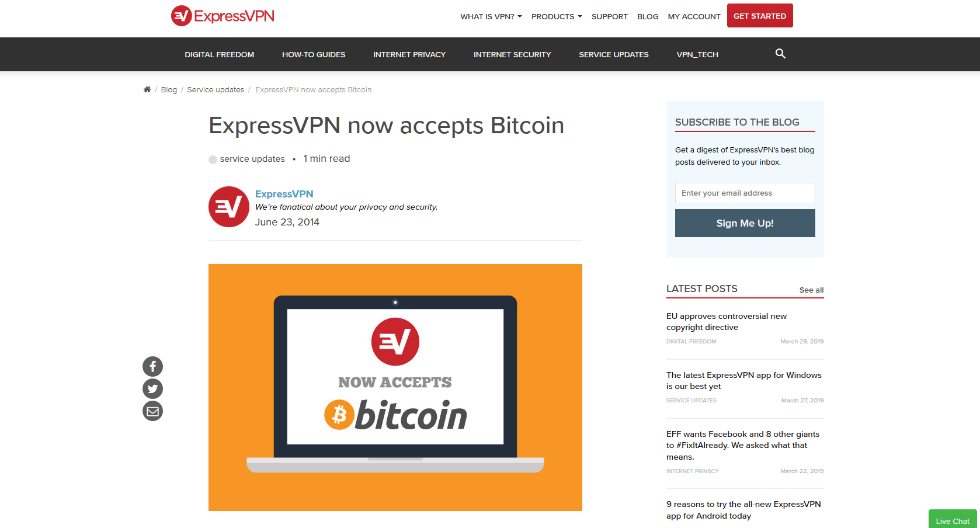Go to Service Updates menu item
The width and height of the screenshot is (980, 528).
tap(614, 54)
